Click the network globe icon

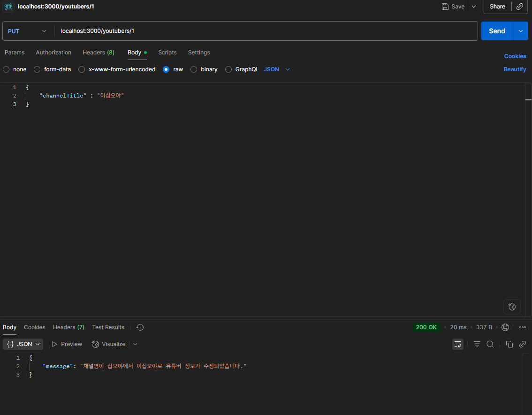tap(505, 327)
